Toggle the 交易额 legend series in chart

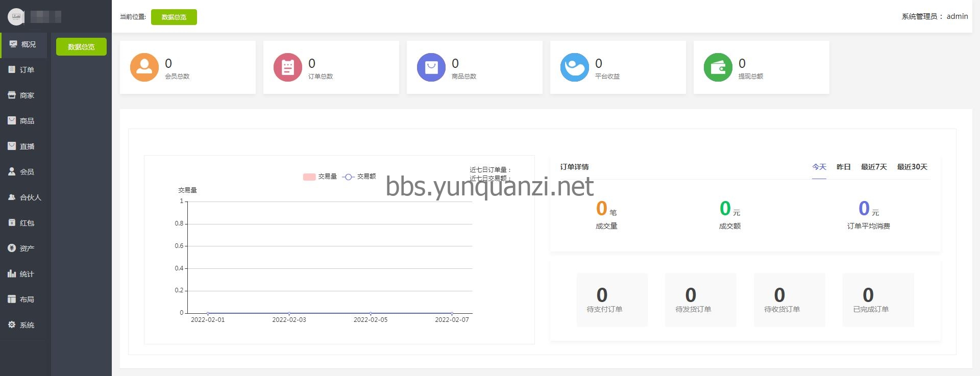[x=359, y=177]
